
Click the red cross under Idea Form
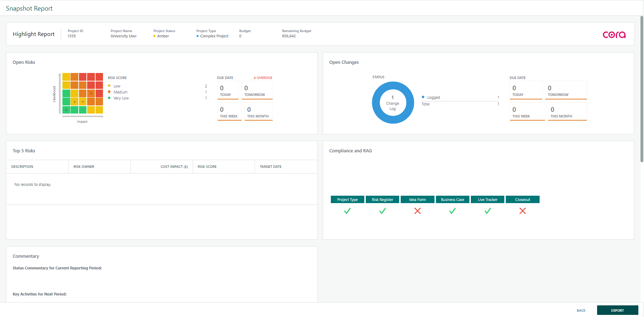[x=418, y=211]
